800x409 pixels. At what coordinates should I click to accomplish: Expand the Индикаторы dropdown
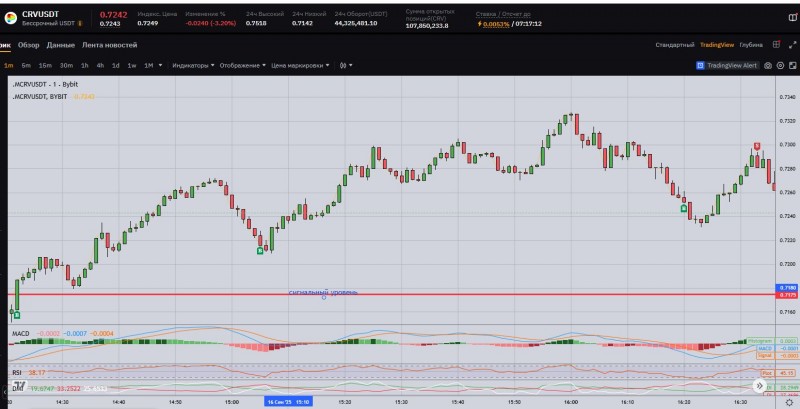[193, 66]
